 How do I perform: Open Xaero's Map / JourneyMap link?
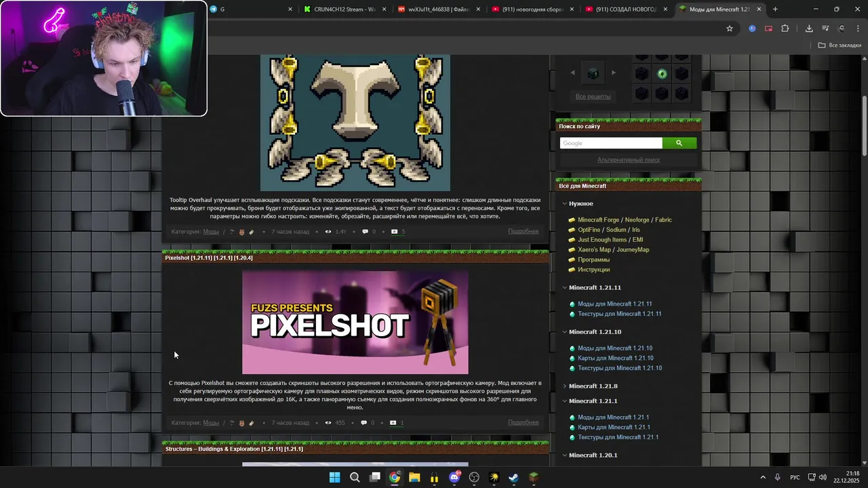[613, 249]
